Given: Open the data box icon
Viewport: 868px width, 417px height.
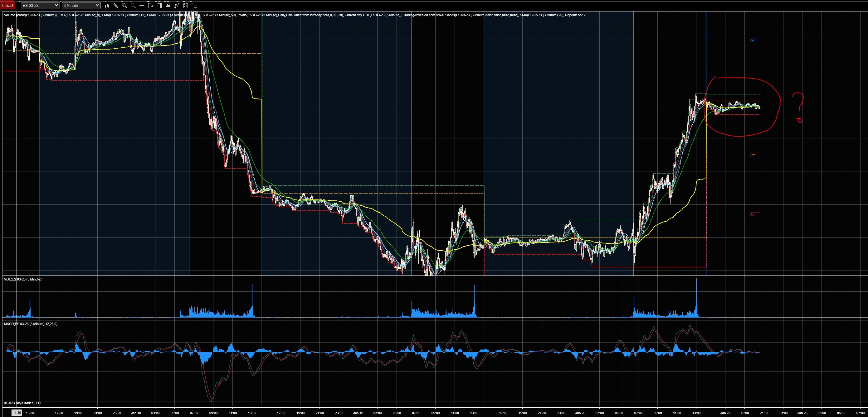Looking at the screenshot, I should pos(151,5).
